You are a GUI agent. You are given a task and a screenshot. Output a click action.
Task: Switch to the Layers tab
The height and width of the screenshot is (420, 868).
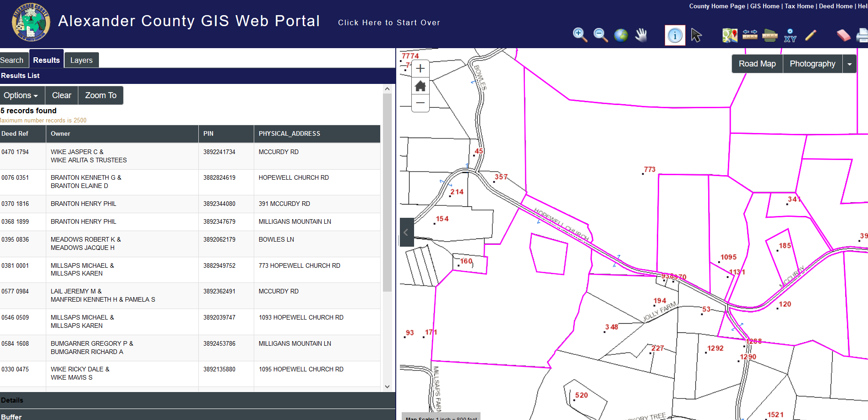point(81,60)
